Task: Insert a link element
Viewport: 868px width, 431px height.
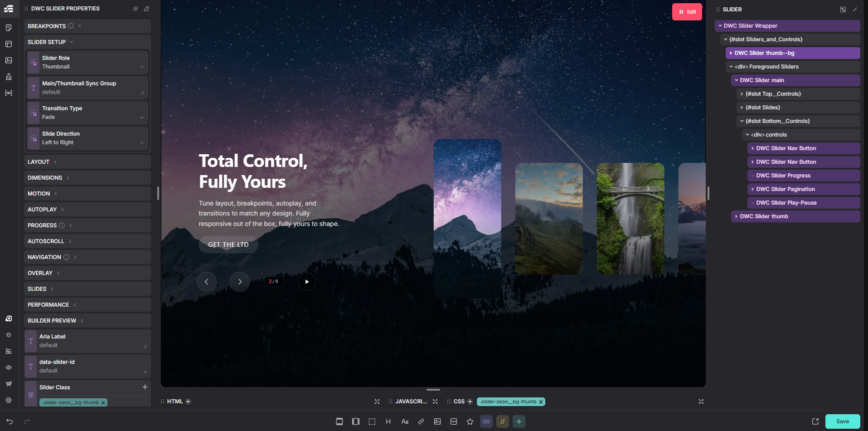Action: pyautogui.click(x=421, y=421)
